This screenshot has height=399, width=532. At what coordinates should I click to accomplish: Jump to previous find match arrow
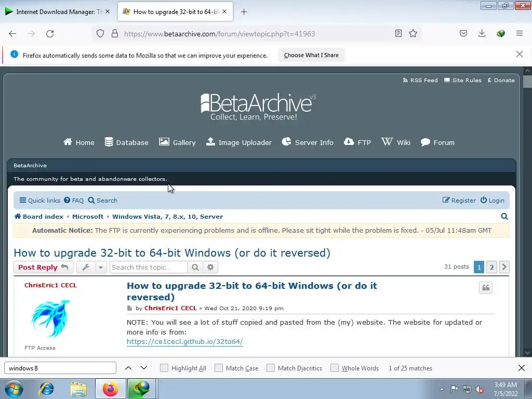[128, 368]
